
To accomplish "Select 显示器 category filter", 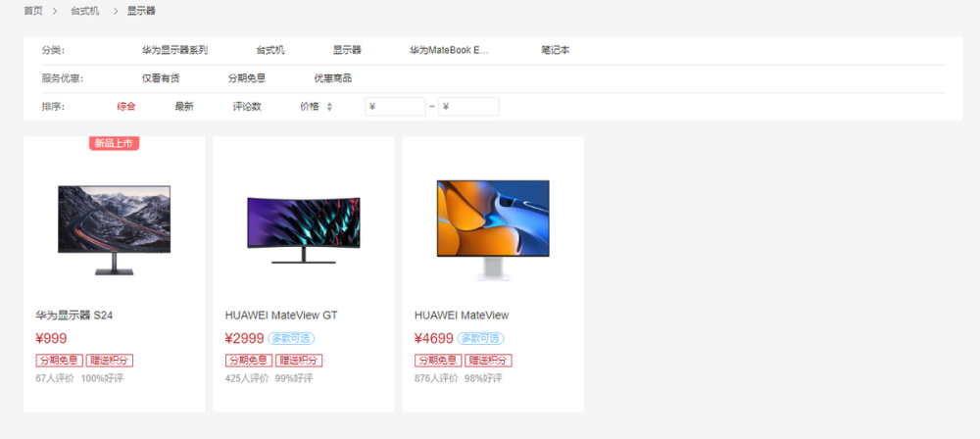I will tap(347, 51).
